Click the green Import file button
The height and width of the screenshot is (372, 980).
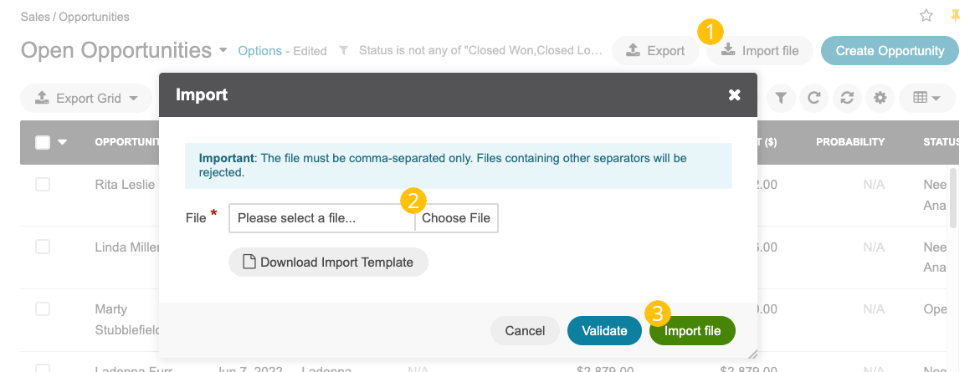[692, 331]
